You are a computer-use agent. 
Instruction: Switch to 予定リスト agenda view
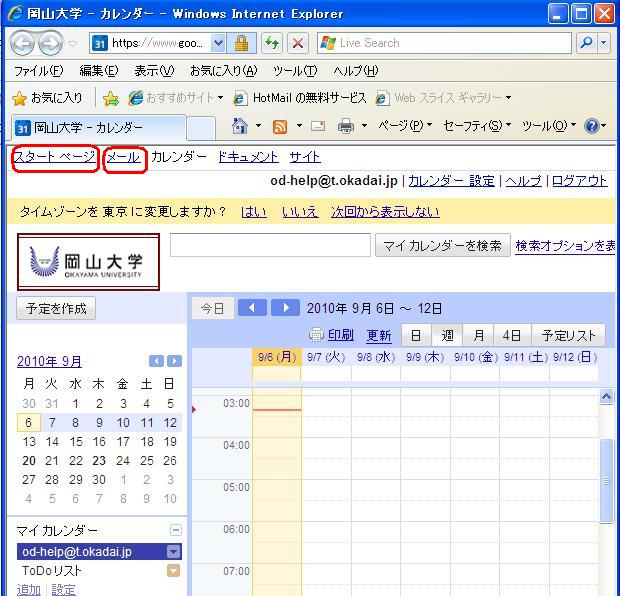569,335
